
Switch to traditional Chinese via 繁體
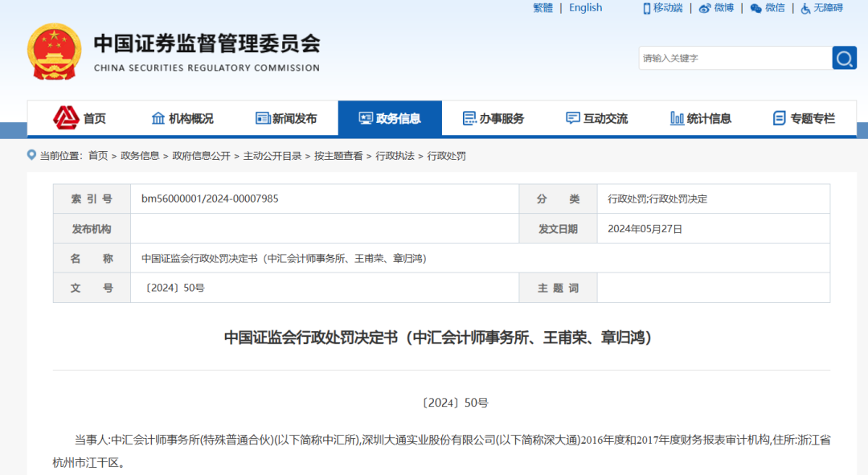click(542, 8)
